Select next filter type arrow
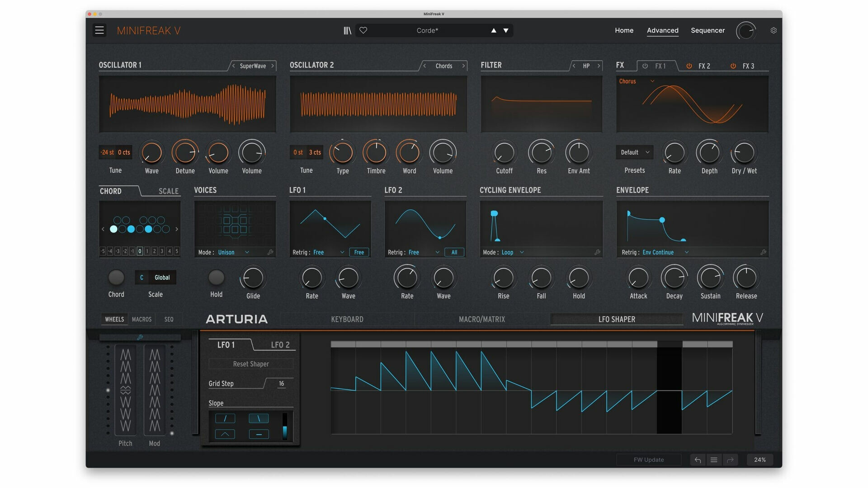Image resolution: width=868 pixels, height=488 pixels. (x=599, y=66)
